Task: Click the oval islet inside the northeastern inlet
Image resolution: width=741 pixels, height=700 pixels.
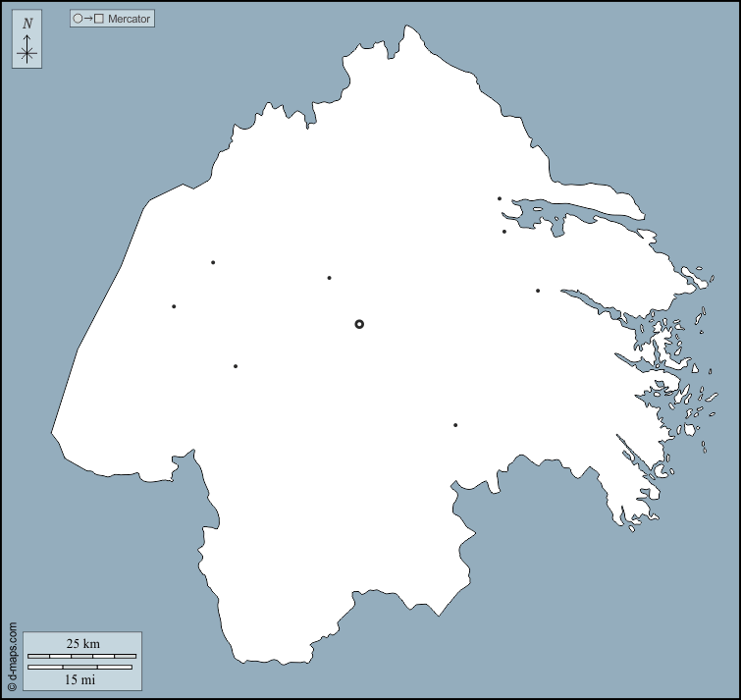Action: point(536,207)
